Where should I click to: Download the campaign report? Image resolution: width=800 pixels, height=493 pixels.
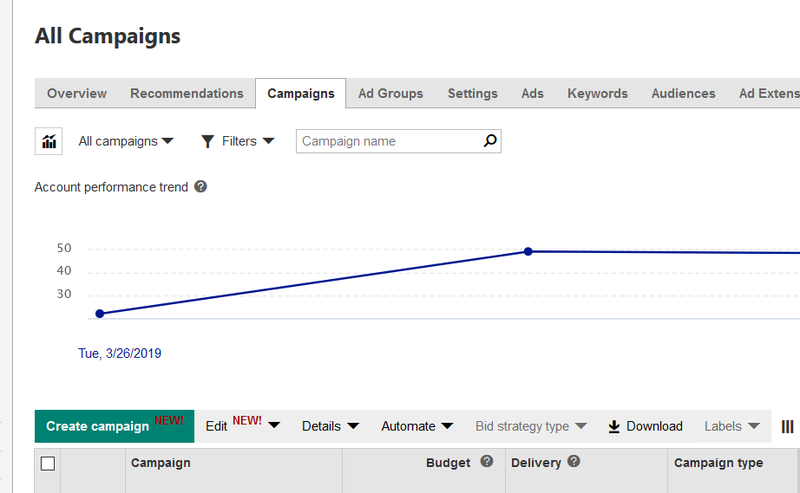pyautogui.click(x=645, y=426)
